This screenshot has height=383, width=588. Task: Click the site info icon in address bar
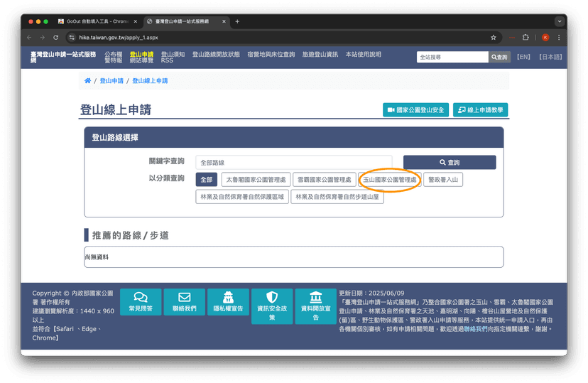[72, 38]
